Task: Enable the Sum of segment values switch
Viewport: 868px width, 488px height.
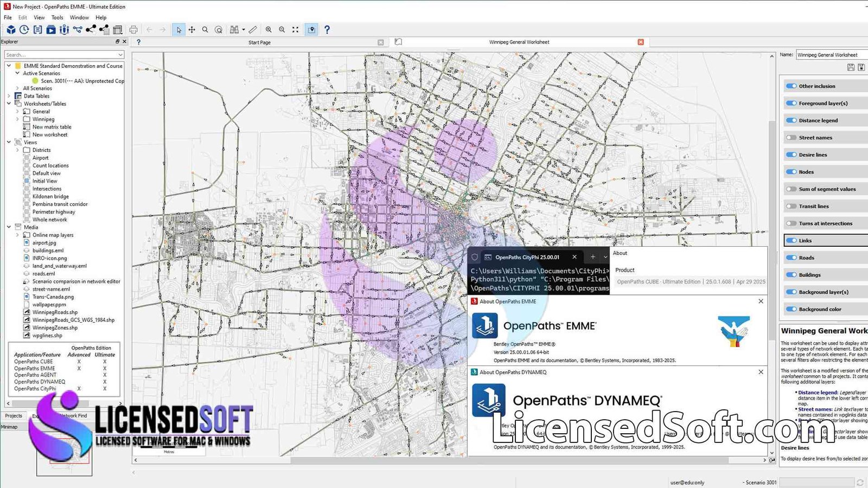Action: 792,189
